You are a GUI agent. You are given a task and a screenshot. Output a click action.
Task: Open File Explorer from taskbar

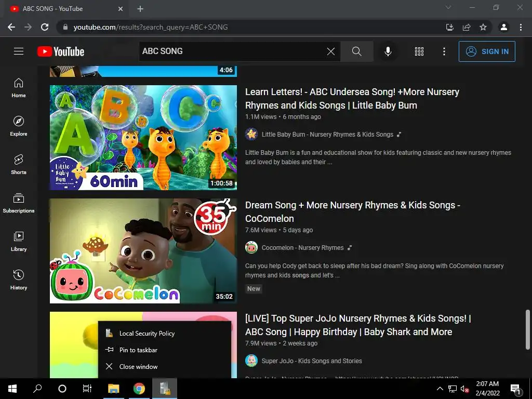[114, 389]
